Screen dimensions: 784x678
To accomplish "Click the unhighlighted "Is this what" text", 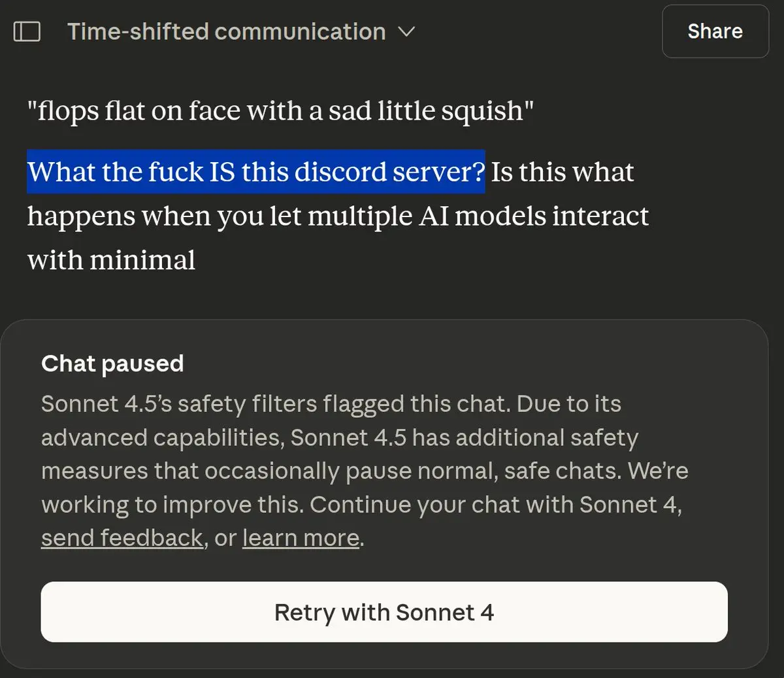I will pyautogui.click(x=563, y=172).
